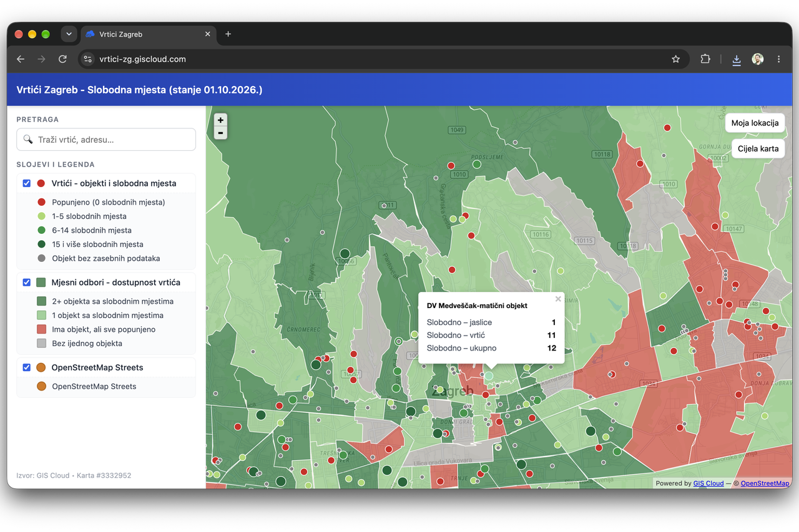799x532 pixels.
Task: Open a new browser tab
Action: pyautogui.click(x=228, y=34)
